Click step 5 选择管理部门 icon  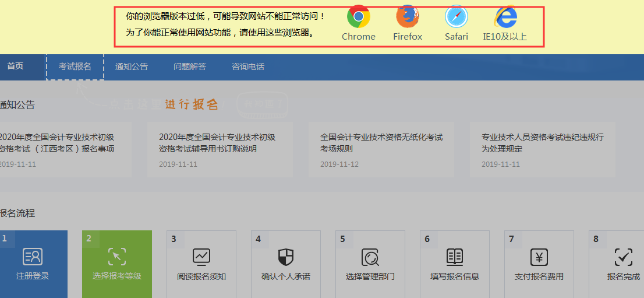coord(370,257)
